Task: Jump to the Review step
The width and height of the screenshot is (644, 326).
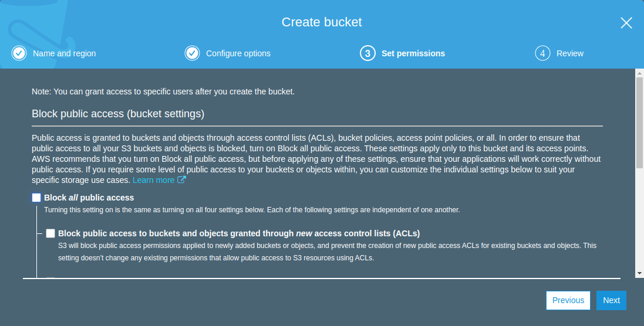Action: pyautogui.click(x=569, y=53)
